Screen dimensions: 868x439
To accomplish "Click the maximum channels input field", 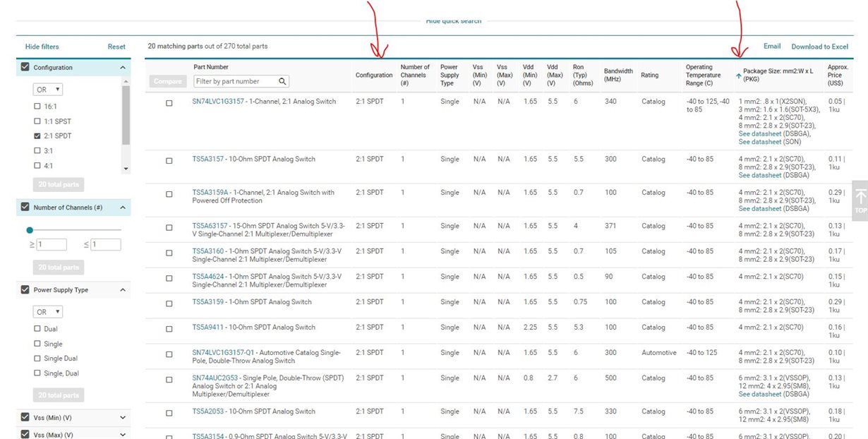I will point(106,245).
